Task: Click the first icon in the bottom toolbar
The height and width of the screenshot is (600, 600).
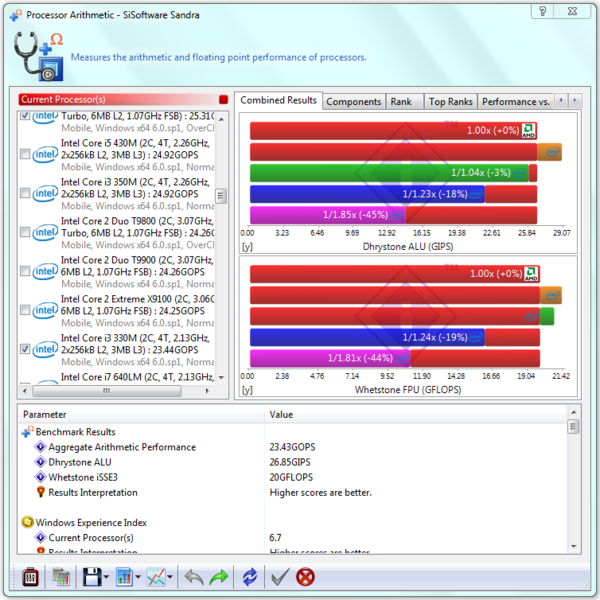Action: tap(30, 577)
